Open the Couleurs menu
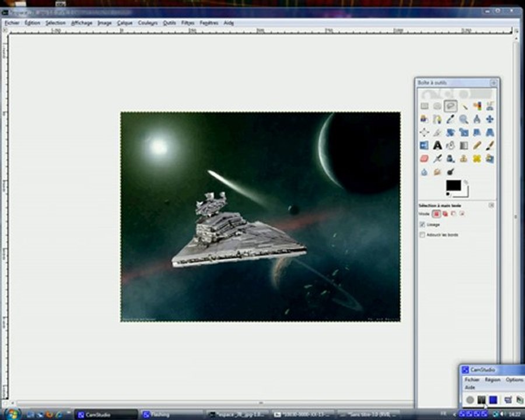Image resolution: width=525 pixels, height=420 pixels. click(x=148, y=23)
